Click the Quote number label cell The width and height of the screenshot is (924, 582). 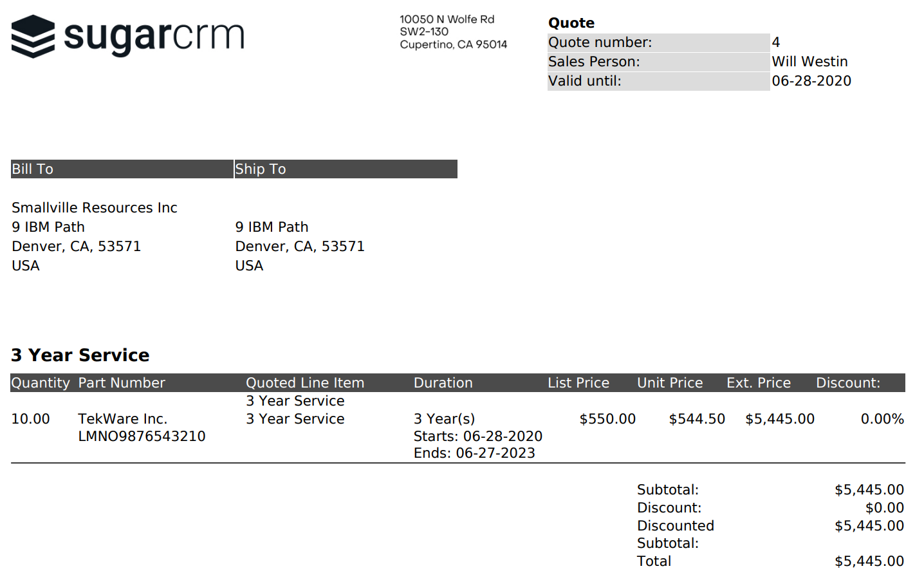[658, 42]
